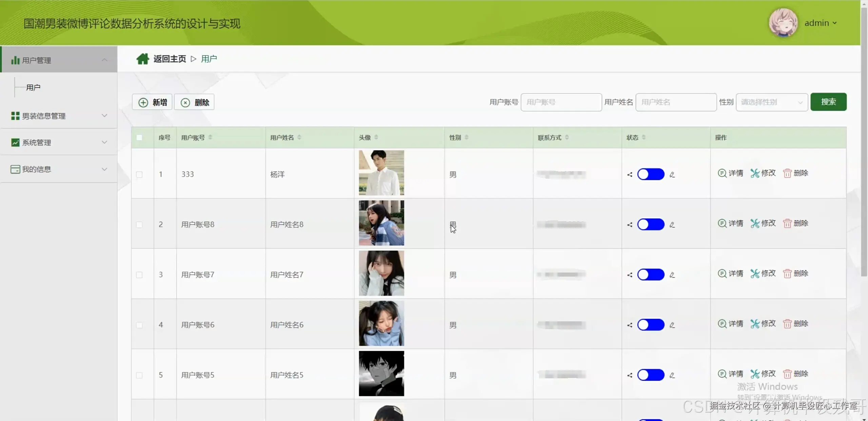Click the sort arrows on 用户账号 column
This screenshot has height=421, width=868.
point(210,137)
